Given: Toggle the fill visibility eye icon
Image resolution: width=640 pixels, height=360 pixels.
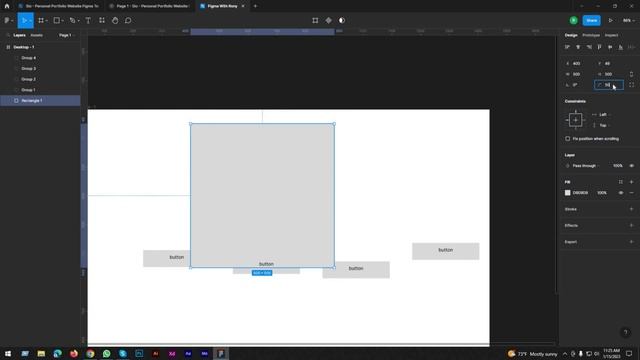Looking at the screenshot, I should [621, 193].
